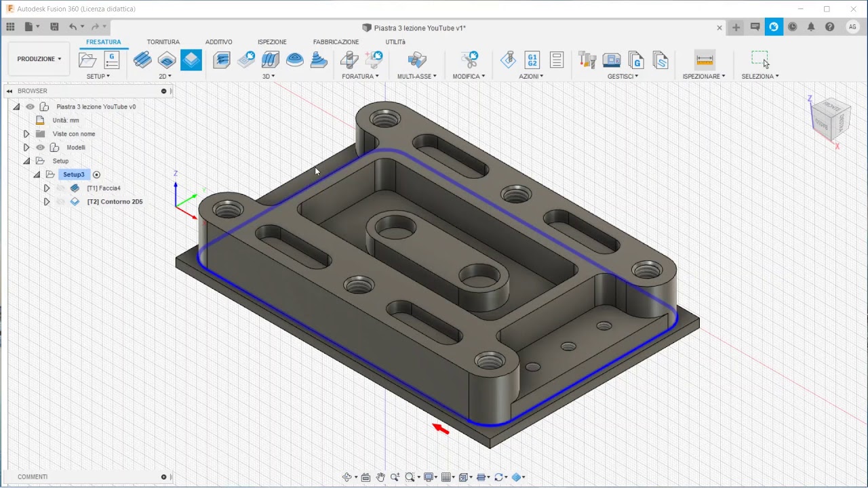Viewport: 868px width, 488px height.
Task: Click the G1 G2 post process icon
Action: coord(532,60)
